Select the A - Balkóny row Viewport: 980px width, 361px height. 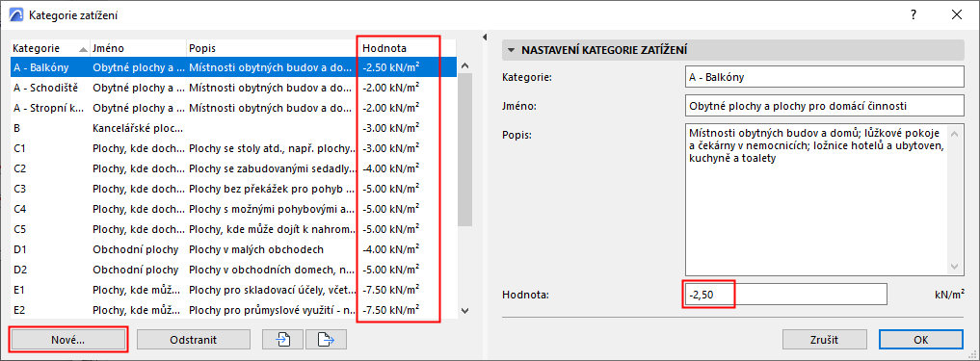[234, 66]
